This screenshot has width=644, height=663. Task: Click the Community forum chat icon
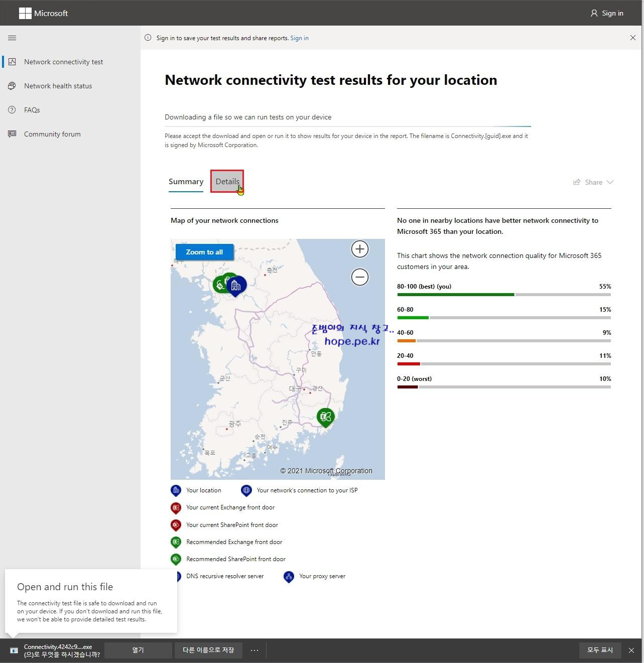point(12,134)
